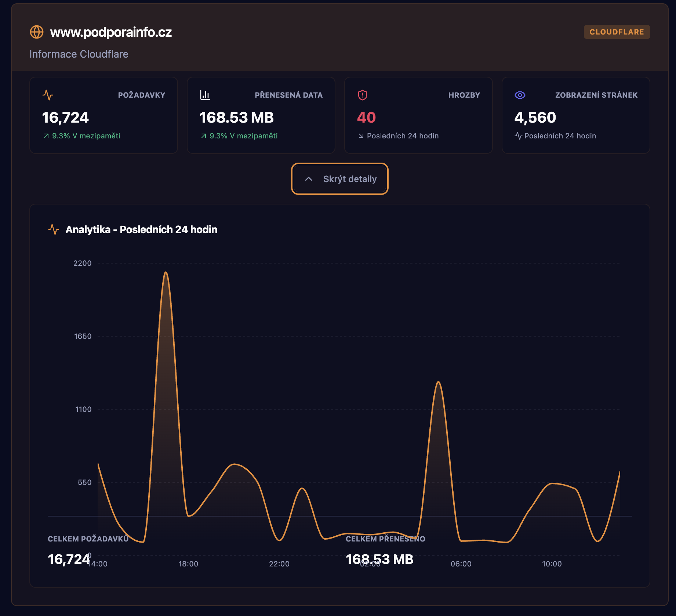Click the Informace Cloudflare subtitle
The image size is (676, 616).
pos(79,54)
